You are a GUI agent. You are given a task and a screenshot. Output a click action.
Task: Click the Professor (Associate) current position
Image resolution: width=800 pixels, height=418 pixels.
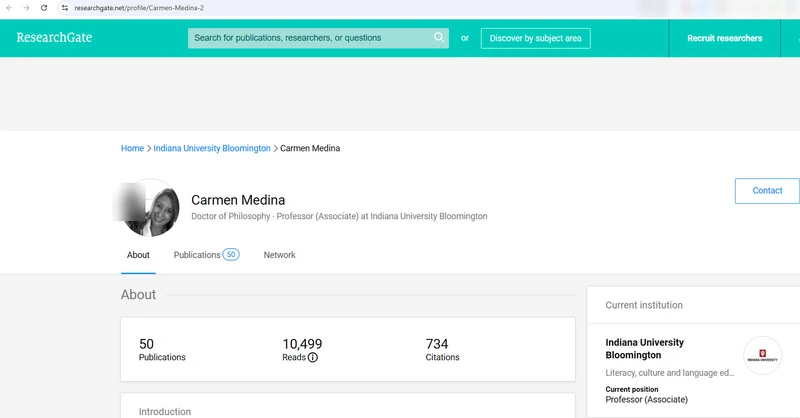tap(646, 399)
